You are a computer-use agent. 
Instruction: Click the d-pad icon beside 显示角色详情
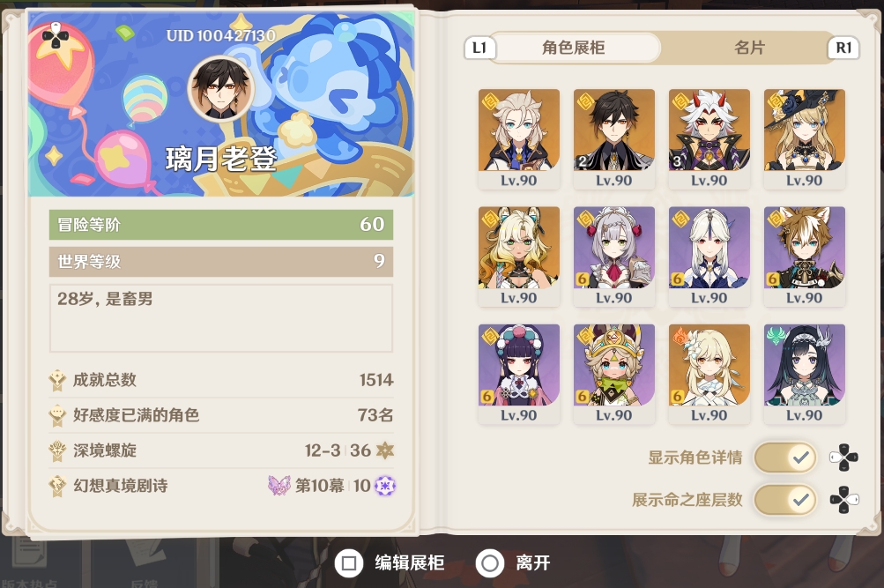[844, 458]
